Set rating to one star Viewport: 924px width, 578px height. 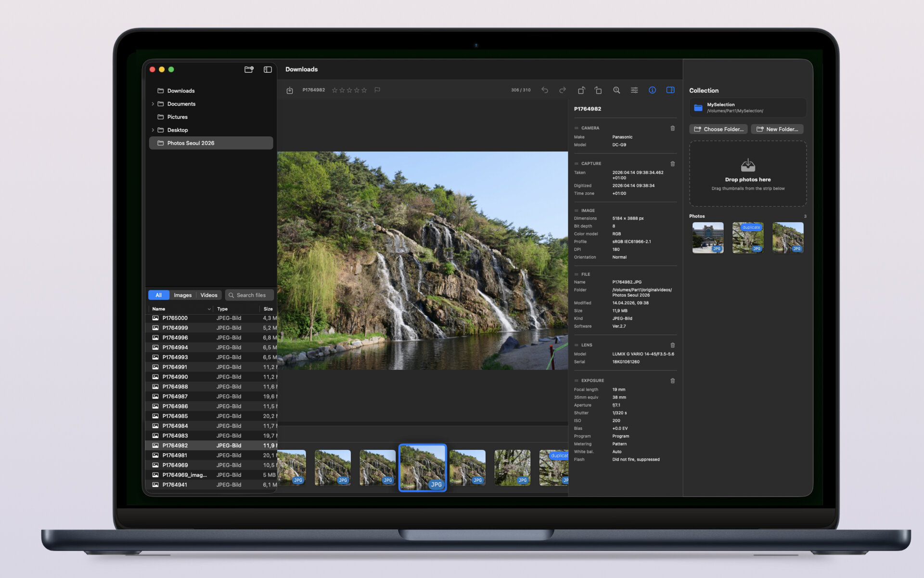click(335, 90)
